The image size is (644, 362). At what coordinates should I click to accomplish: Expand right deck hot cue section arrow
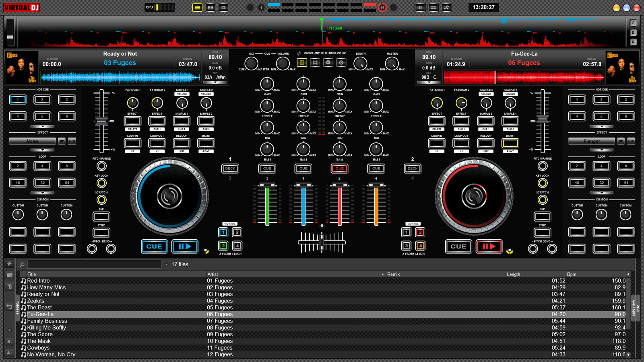pos(602,127)
